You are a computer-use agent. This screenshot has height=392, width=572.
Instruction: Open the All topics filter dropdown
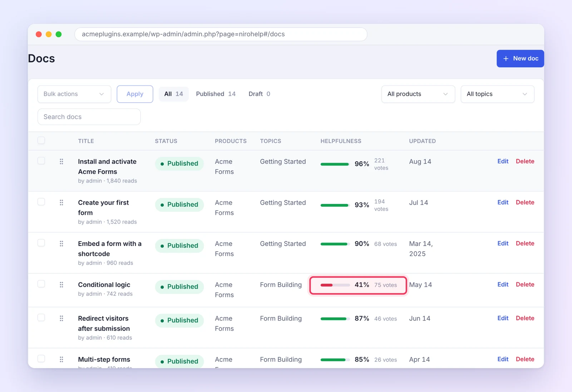pyautogui.click(x=498, y=94)
